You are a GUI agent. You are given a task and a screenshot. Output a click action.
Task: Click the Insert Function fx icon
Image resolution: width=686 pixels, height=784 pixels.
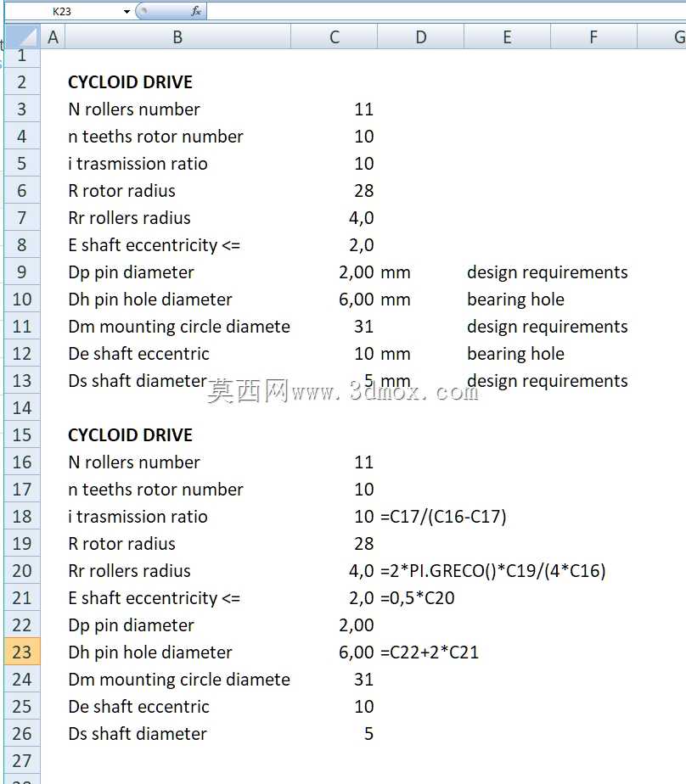196,11
